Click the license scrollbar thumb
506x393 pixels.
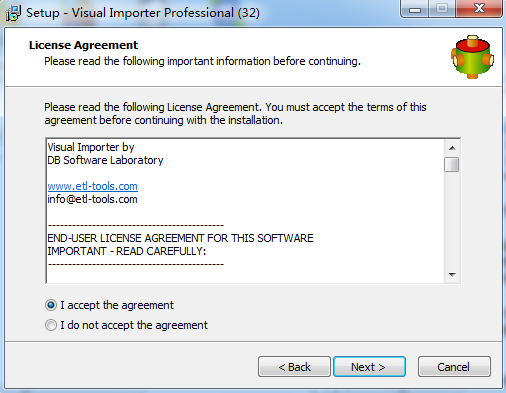coord(452,164)
